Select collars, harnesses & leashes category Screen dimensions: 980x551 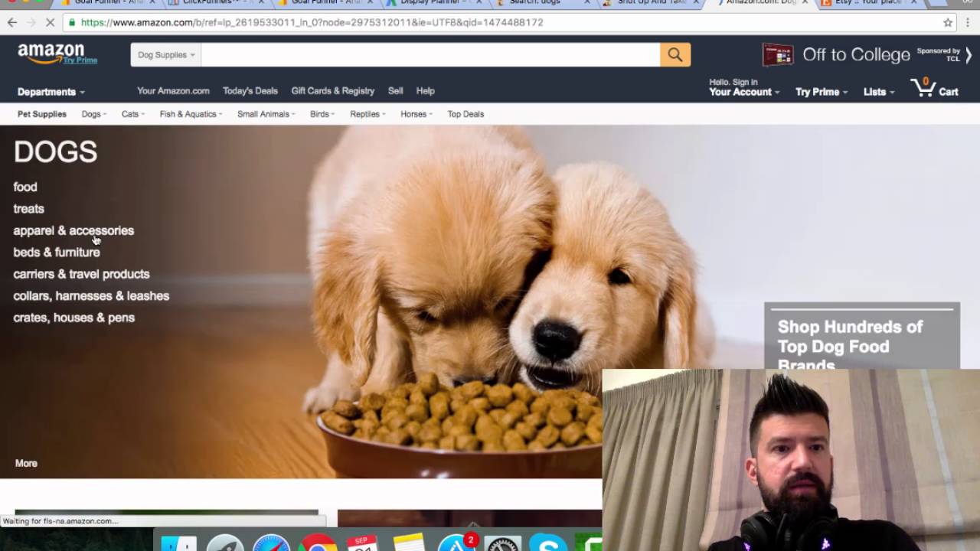pos(91,295)
